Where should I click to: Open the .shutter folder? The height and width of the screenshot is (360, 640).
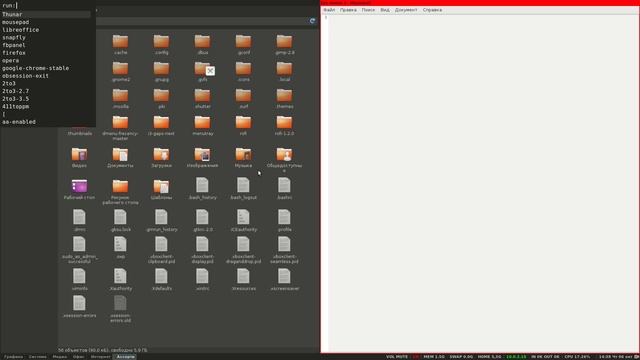(202, 98)
